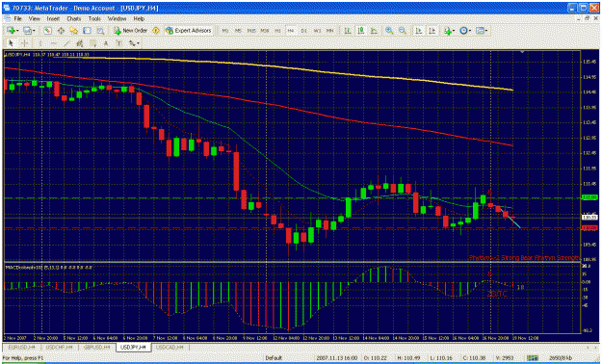Select the Text 'A' tool
This screenshot has width=602, height=364.
point(106,43)
